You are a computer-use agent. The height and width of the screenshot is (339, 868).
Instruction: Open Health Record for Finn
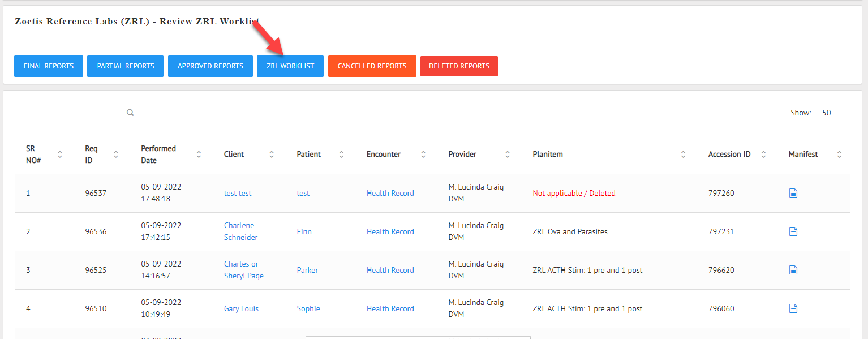[390, 231]
